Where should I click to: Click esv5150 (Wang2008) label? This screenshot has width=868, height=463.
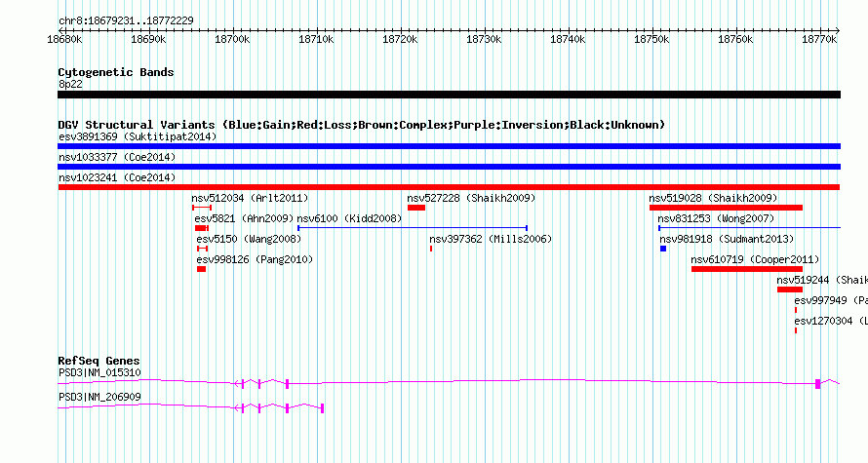(x=249, y=239)
